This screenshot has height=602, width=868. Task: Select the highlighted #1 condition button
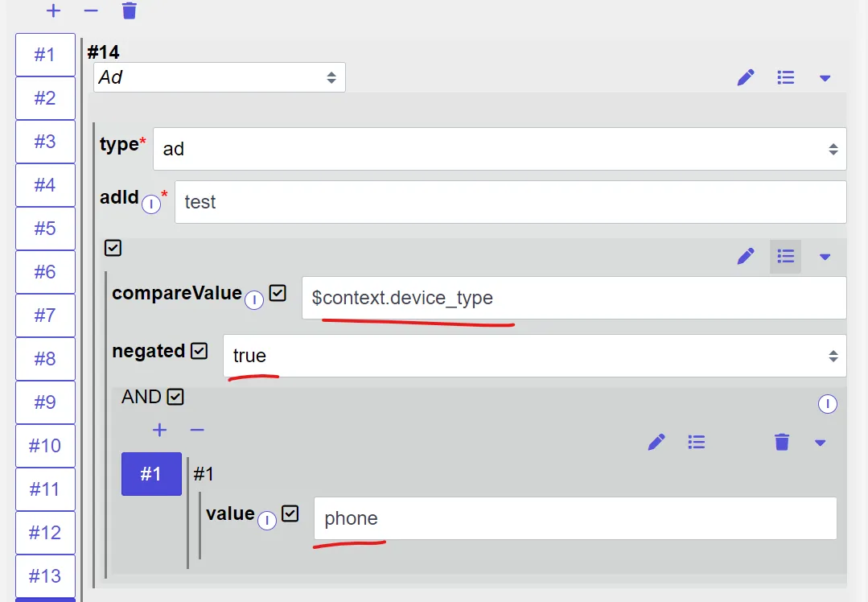coord(151,473)
